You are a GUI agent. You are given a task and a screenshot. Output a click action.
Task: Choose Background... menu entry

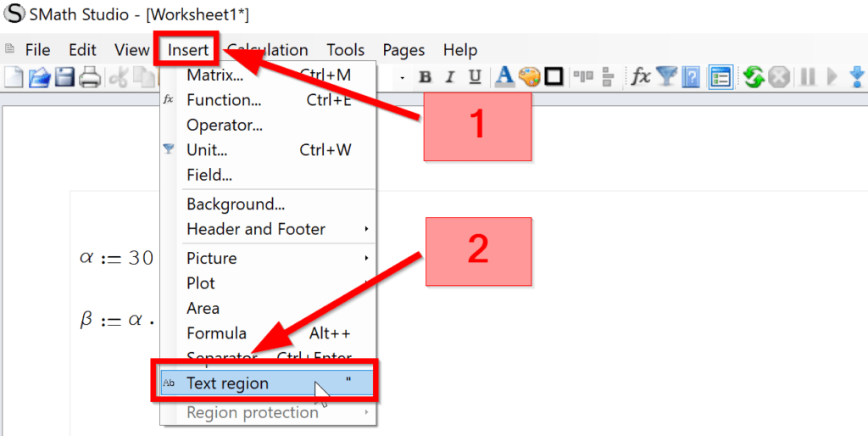[x=269, y=204]
